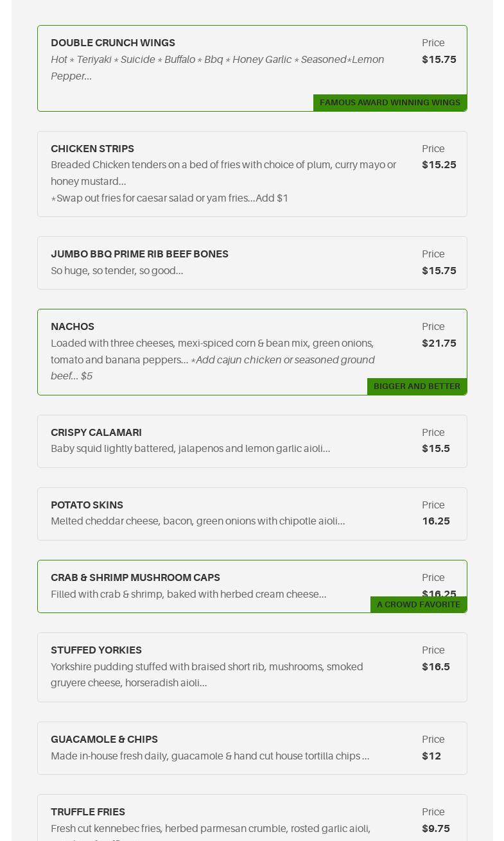Click the Potato Skins heading
The width and height of the screenshot is (504, 841).
click(87, 505)
